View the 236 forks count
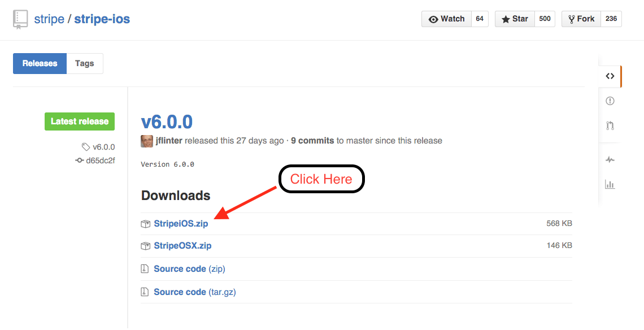The image size is (644, 330). click(611, 19)
